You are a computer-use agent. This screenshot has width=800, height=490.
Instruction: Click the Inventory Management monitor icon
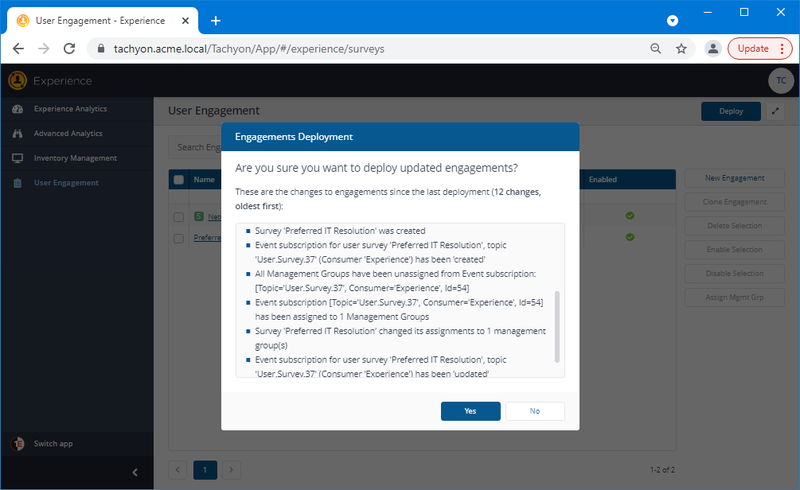pyautogui.click(x=17, y=158)
